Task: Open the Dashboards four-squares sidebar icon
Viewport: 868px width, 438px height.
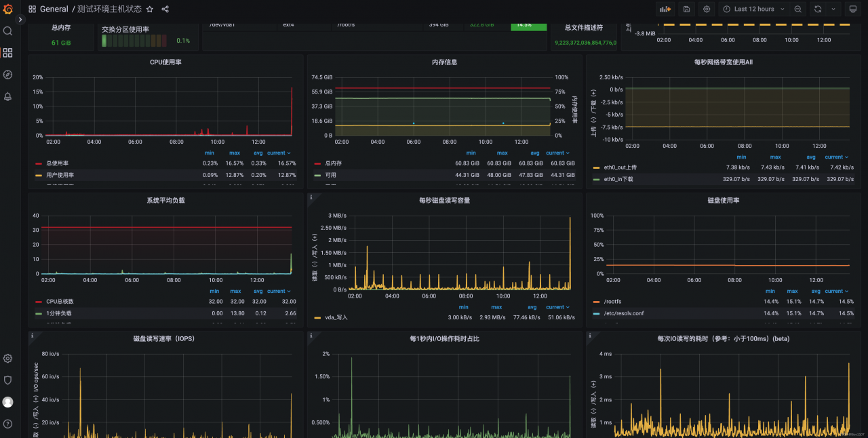Action: click(x=7, y=53)
